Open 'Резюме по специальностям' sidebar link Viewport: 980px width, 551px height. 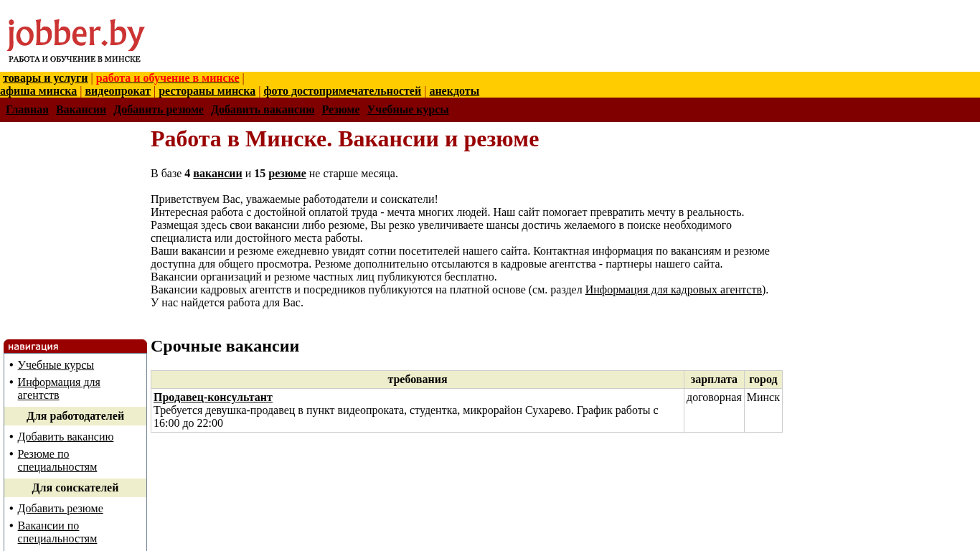(57, 461)
